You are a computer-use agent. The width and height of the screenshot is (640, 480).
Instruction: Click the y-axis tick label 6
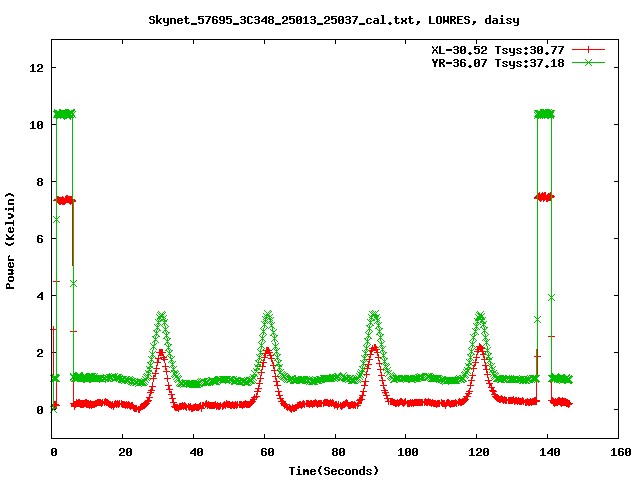pos(40,239)
